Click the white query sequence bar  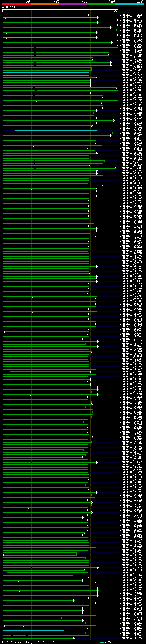tap(60, 10)
